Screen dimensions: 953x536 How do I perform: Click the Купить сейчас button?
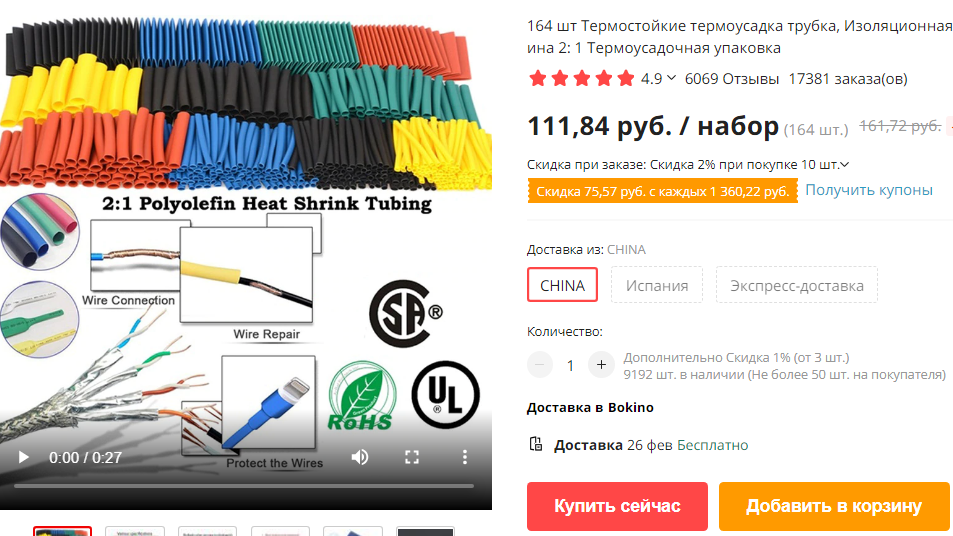pos(617,506)
